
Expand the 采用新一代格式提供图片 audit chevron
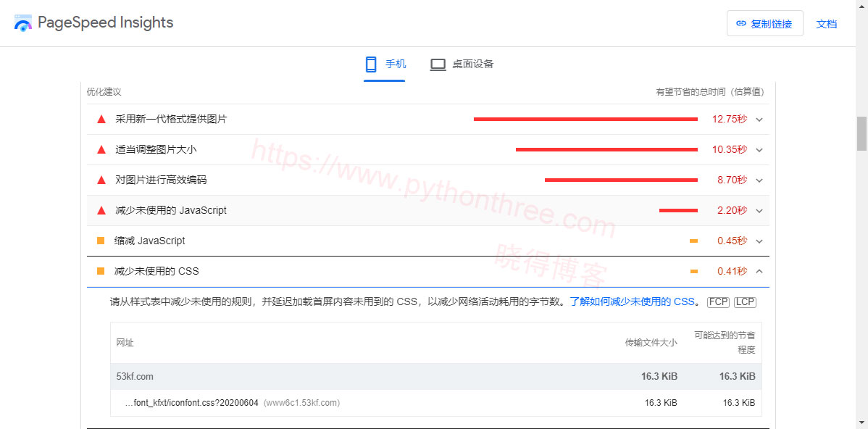click(x=759, y=120)
